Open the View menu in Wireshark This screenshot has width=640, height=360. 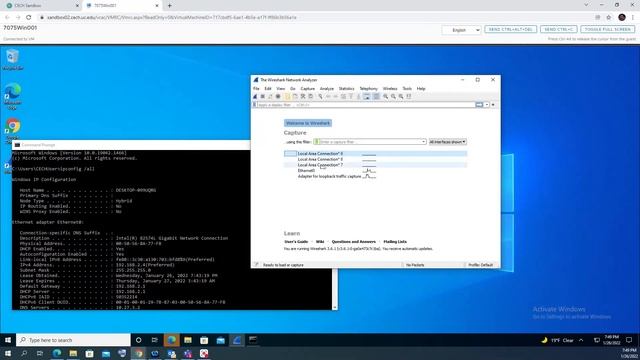(281, 89)
